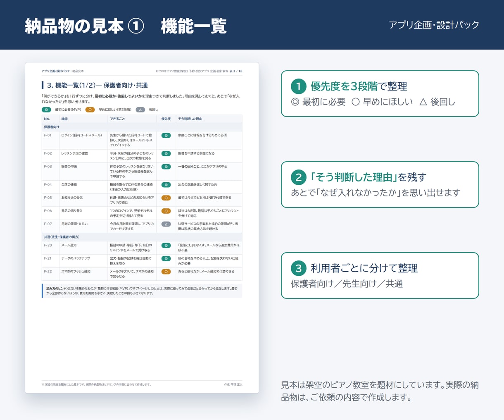Click the text 保護者向け／先生向け／共通

click(347, 284)
